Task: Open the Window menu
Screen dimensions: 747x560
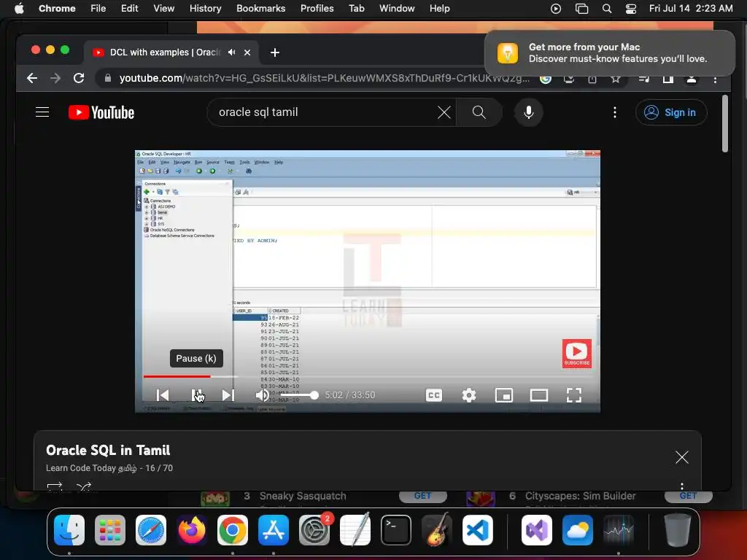Action: [x=397, y=9]
